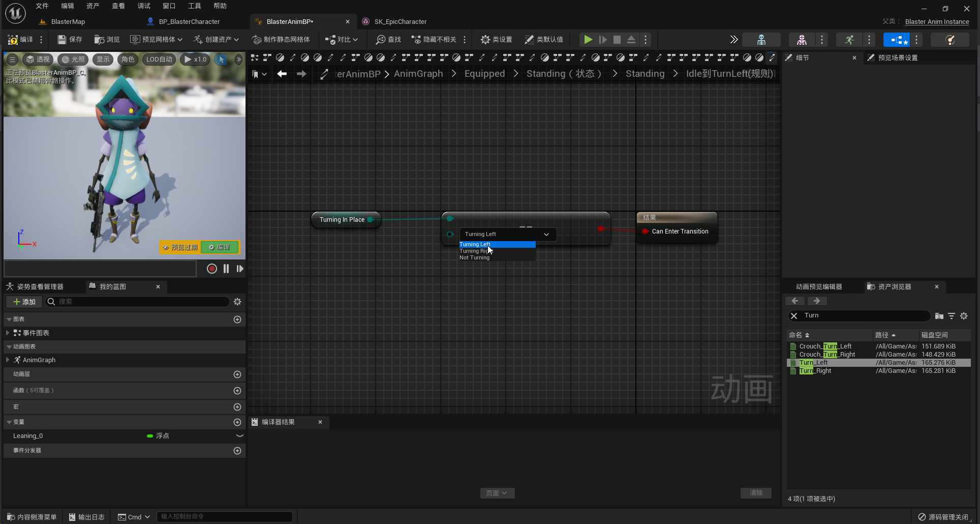Open 显示 show options in viewport
The height and width of the screenshot is (524, 980).
(103, 60)
